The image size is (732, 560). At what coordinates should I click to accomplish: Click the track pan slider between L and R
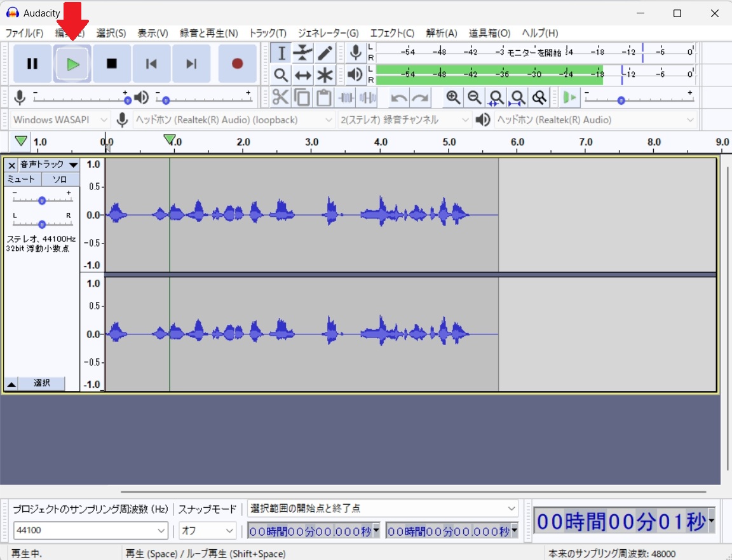point(41,224)
